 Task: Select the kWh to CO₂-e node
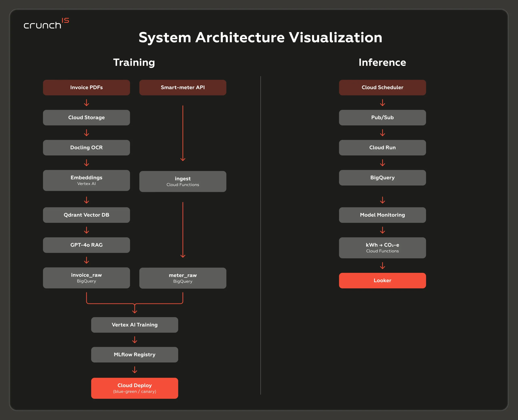(382, 248)
